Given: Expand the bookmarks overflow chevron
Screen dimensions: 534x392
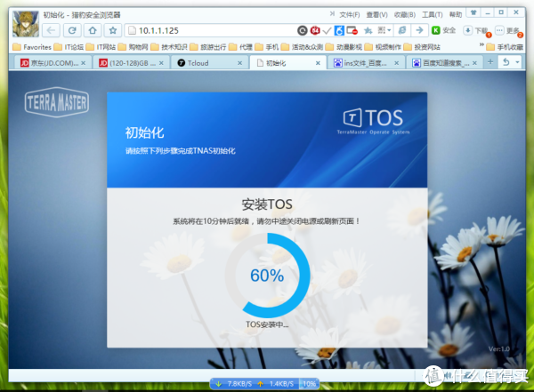Looking at the screenshot, I should click(x=481, y=45).
